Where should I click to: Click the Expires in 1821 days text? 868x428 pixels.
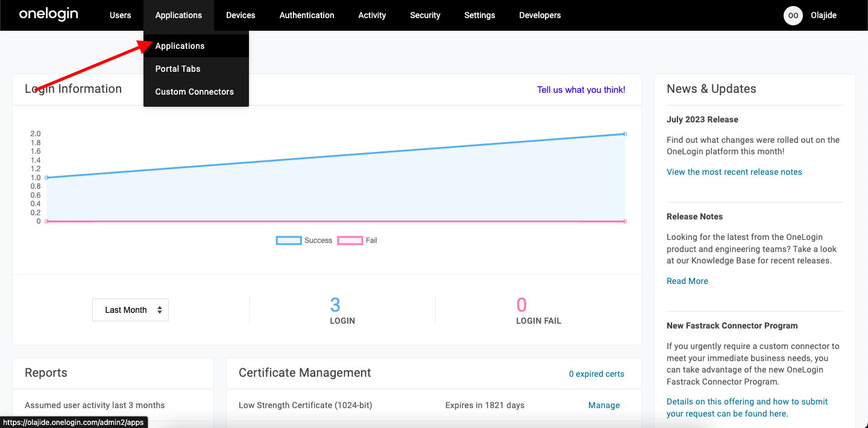[485, 405]
